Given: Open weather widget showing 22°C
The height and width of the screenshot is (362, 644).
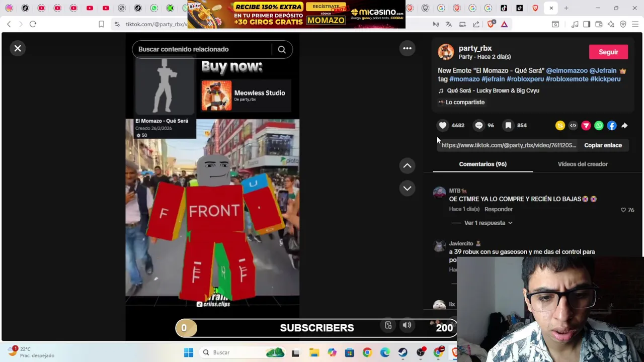Looking at the screenshot, I should [x=30, y=352].
